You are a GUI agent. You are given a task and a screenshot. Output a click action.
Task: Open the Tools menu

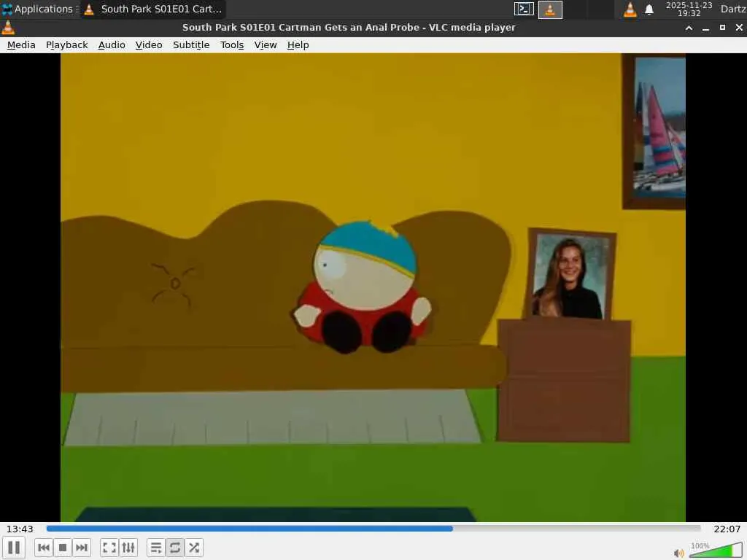[232, 44]
